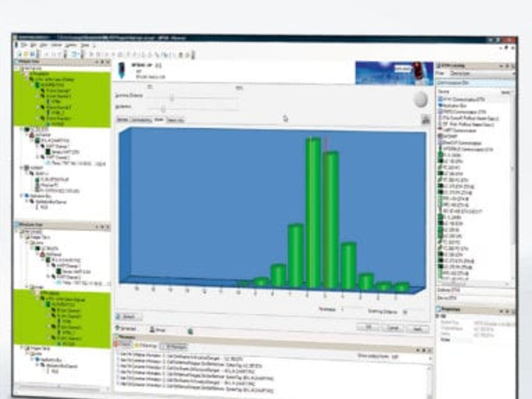Toggle the Warnings filter with yellow icon
532x399 pixels.
[146, 346]
